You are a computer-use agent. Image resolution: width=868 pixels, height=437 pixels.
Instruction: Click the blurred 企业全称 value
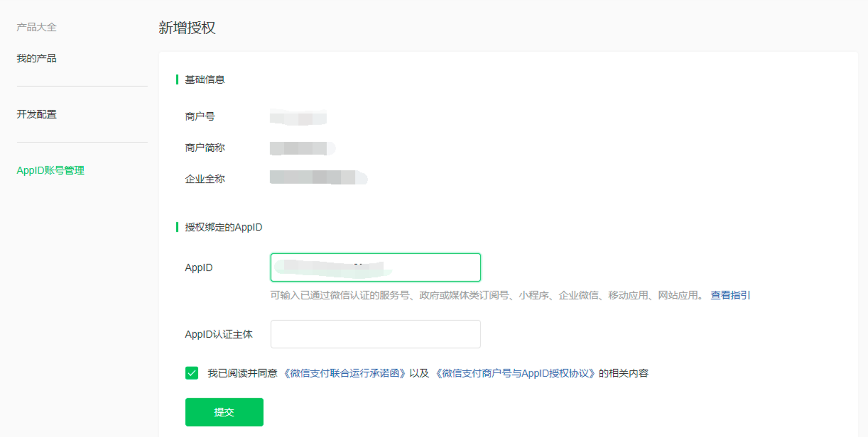(x=319, y=178)
